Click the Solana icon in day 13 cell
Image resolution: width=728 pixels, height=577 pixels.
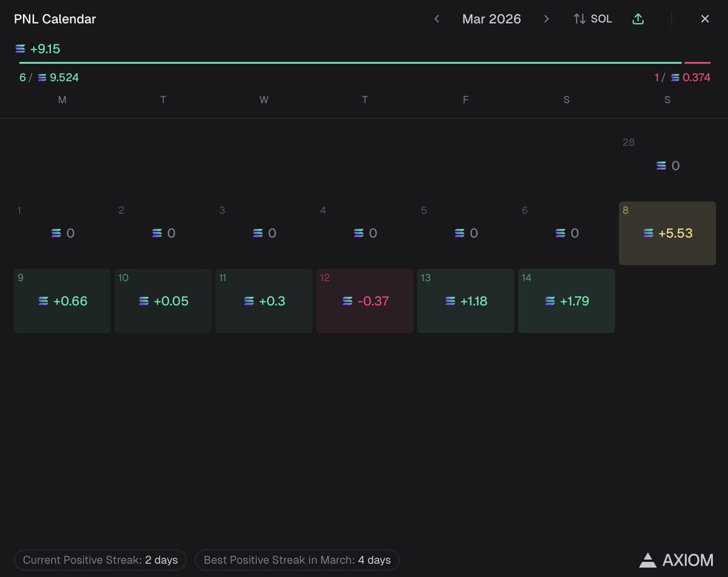(x=450, y=301)
